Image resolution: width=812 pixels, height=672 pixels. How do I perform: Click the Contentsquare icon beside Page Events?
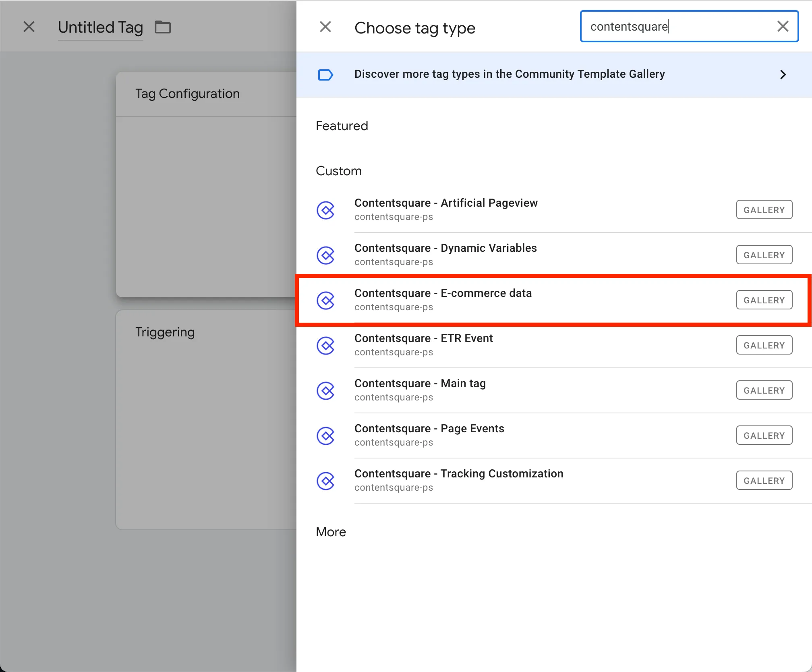[x=325, y=436]
